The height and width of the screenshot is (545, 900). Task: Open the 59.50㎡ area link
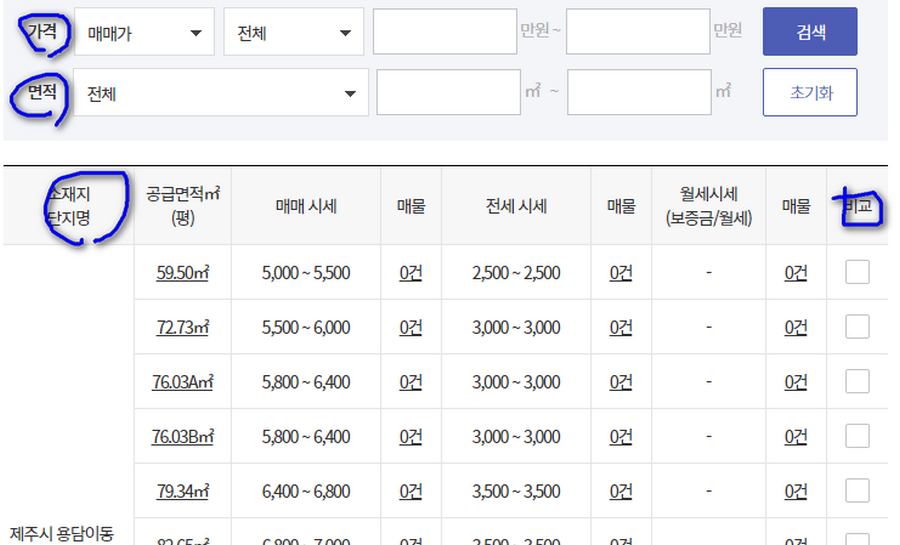point(183,272)
